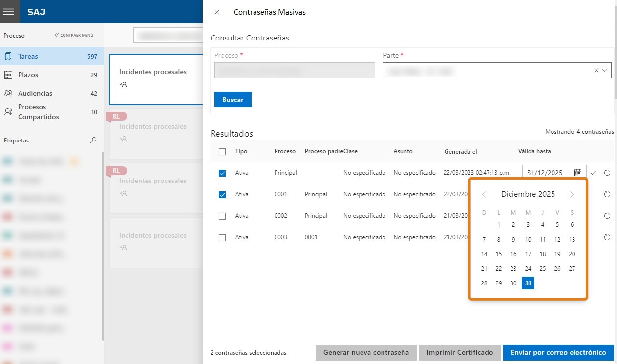Expand the Parte dropdown
Image resolution: width=617 pixels, height=364 pixels.
pyautogui.click(x=605, y=70)
